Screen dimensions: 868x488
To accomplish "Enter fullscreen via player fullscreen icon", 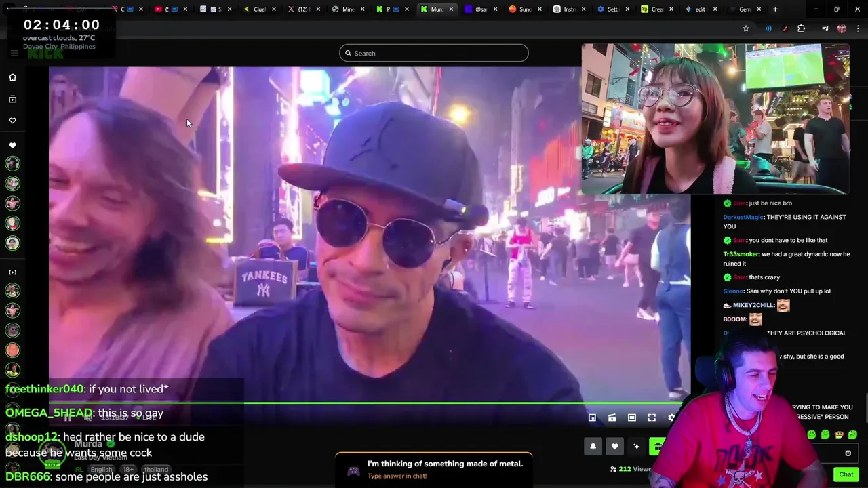I will click(652, 418).
